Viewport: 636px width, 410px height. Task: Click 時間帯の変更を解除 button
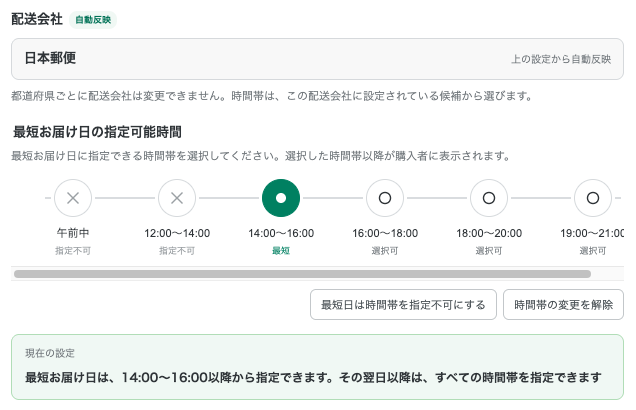click(563, 305)
